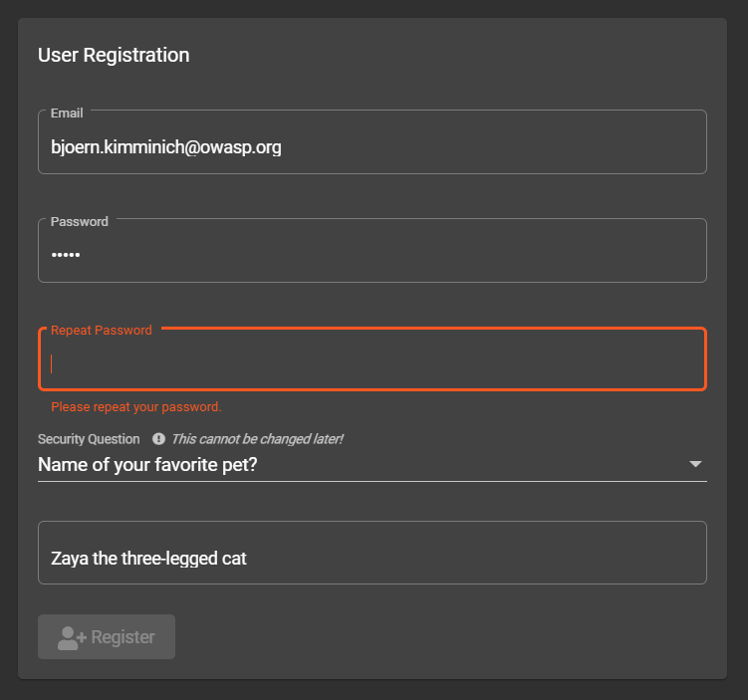
Task: Expand the security question dropdown arrow
Action: (x=695, y=464)
